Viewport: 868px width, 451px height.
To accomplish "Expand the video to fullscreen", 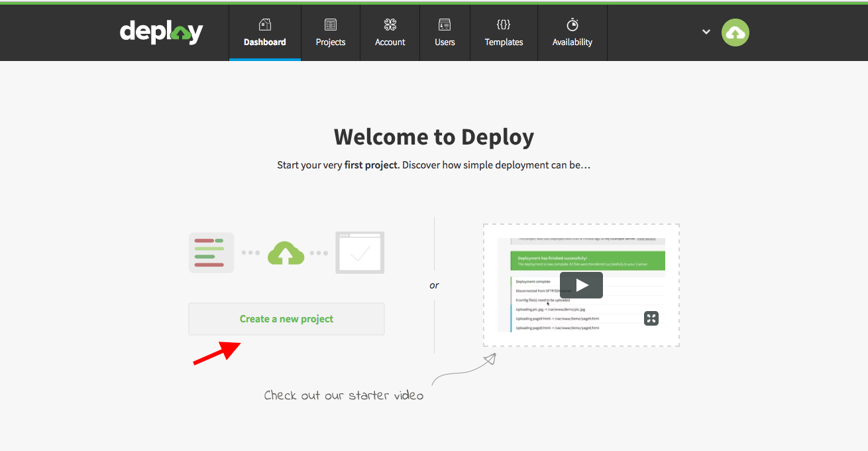I will [x=651, y=318].
